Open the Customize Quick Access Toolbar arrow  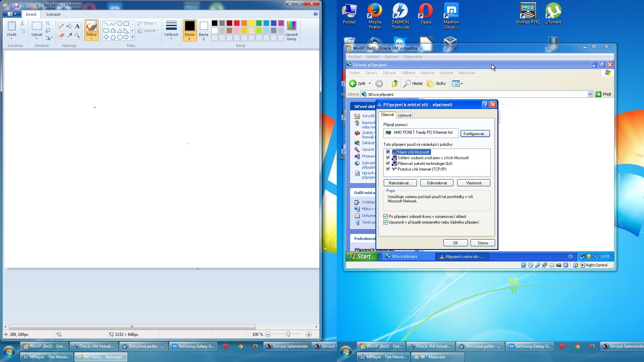[37, 5]
